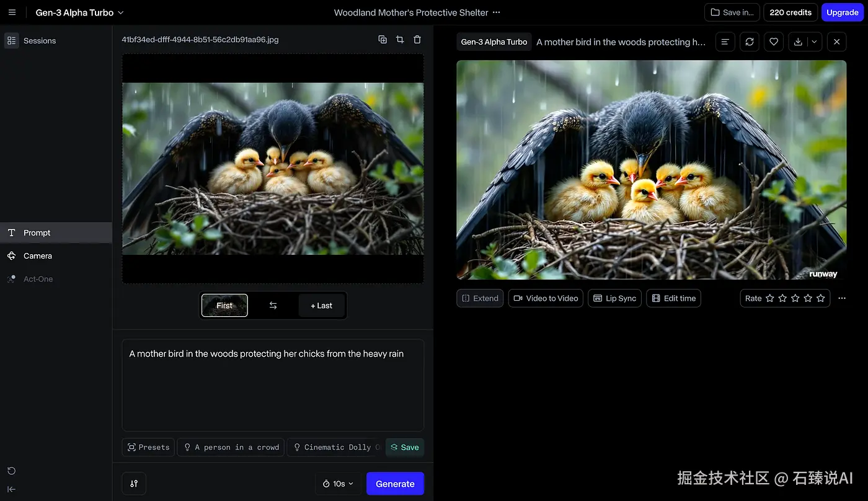Select the Camera tab in sidebar
This screenshot has height=501, width=868.
[x=56, y=255]
